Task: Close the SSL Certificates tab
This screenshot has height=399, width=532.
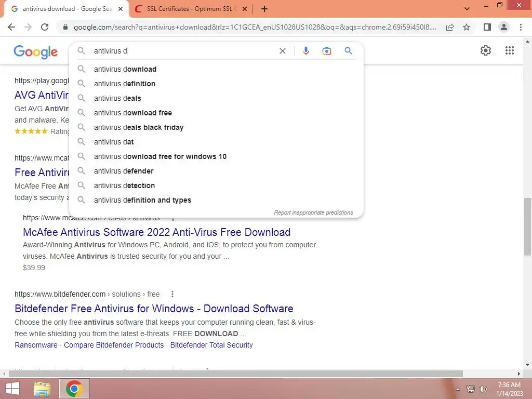Action: [245, 9]
